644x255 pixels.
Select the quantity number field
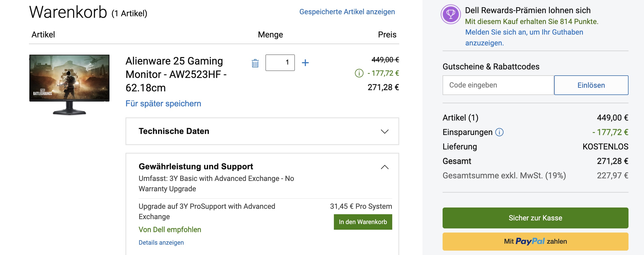[280, 62]
